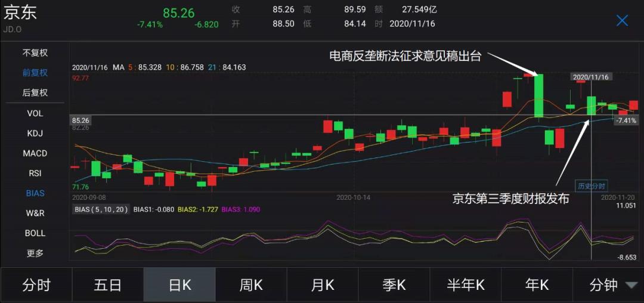
Task: Select 前复权 price adjustment option
Action: (x=35, y=73)
